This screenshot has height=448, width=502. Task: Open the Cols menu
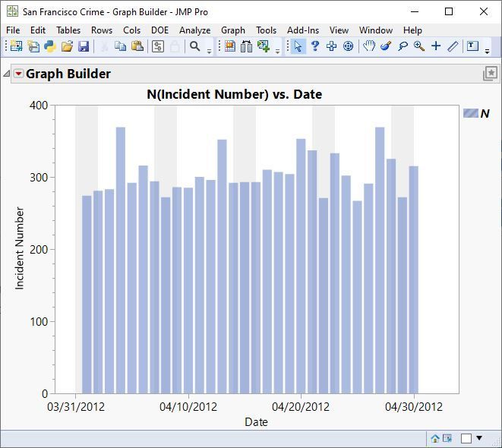(x=132, y=30)
